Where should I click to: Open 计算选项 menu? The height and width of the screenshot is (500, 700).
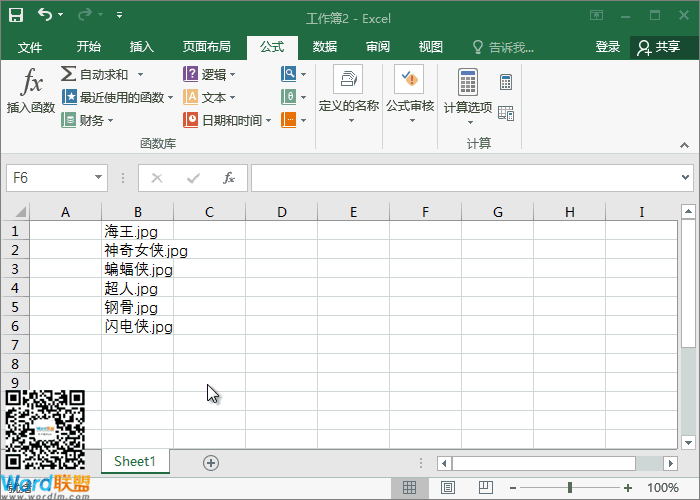[467, 97]
